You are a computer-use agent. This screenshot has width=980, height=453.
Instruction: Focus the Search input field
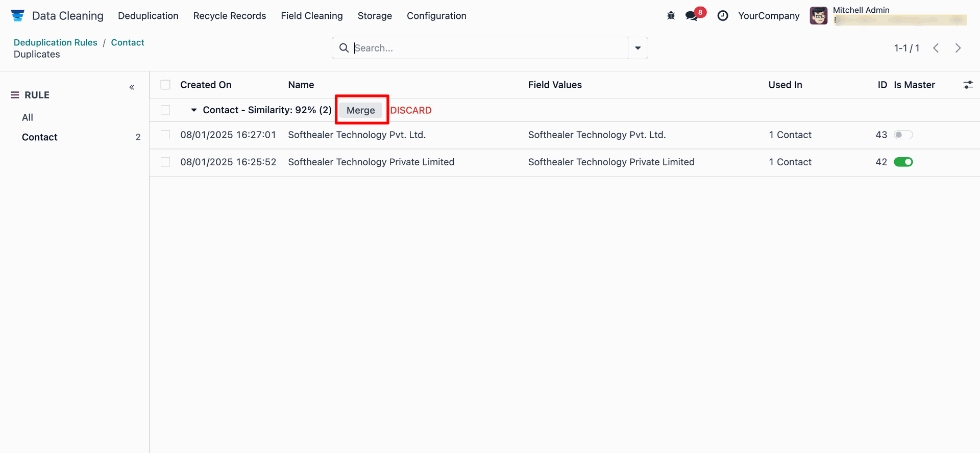489,48
